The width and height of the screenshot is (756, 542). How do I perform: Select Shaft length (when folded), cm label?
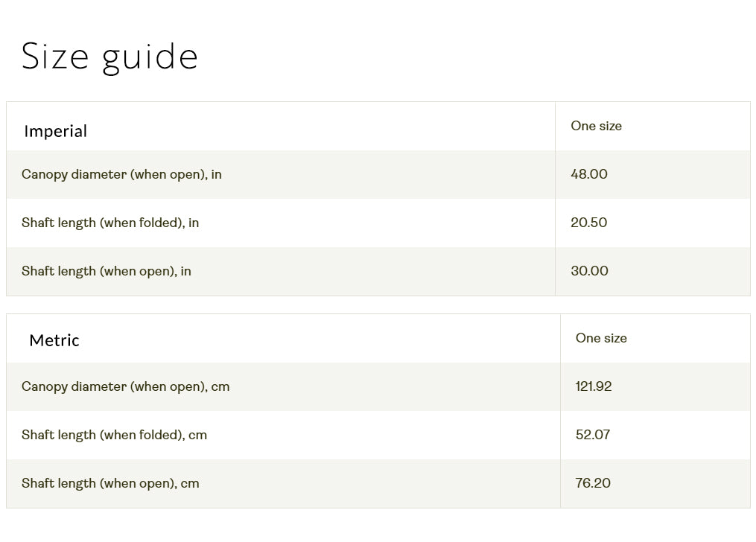[x=114, y=435]
